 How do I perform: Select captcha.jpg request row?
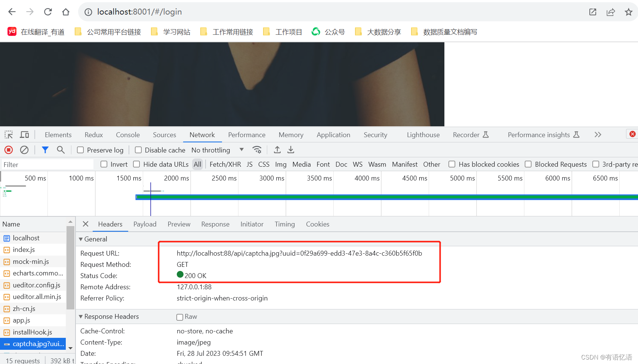tap(33, 344)
